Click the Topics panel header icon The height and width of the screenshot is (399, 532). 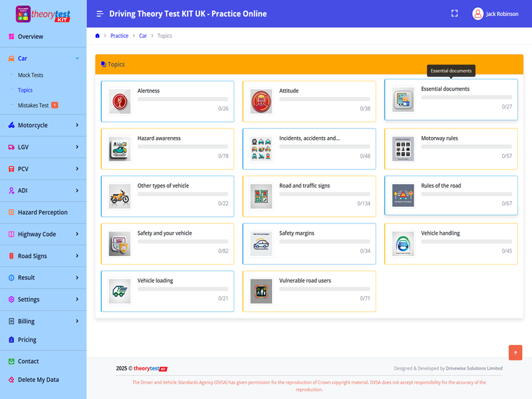click(104, 64)
